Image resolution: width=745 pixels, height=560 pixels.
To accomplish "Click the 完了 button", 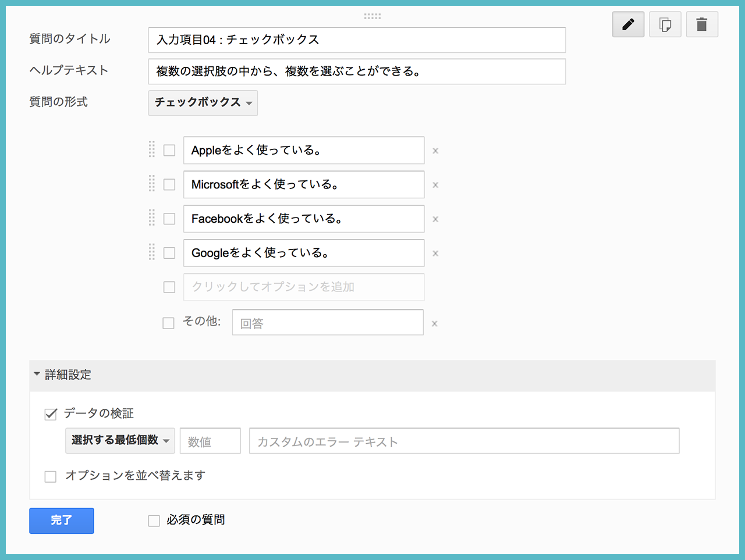I will tap(62, 520).
